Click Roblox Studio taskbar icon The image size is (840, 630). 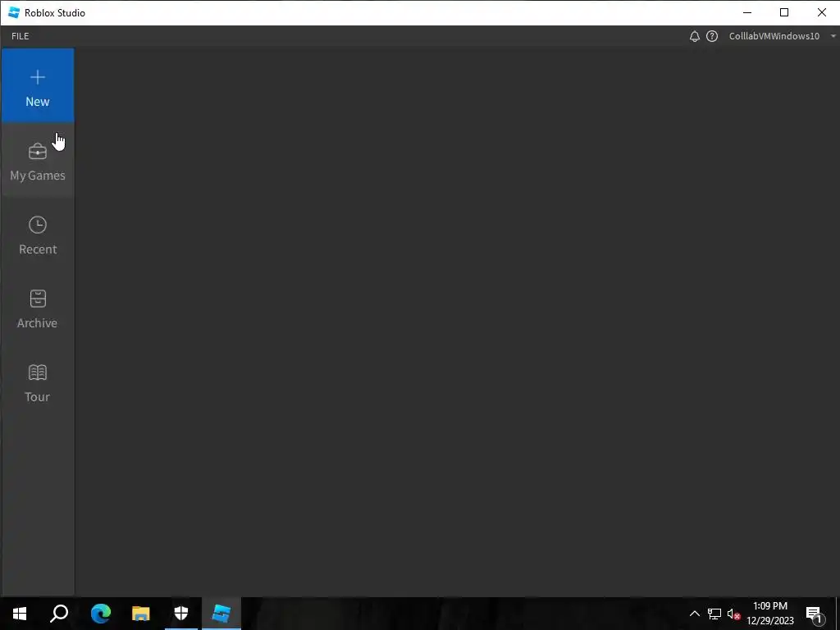coord(221,614)
